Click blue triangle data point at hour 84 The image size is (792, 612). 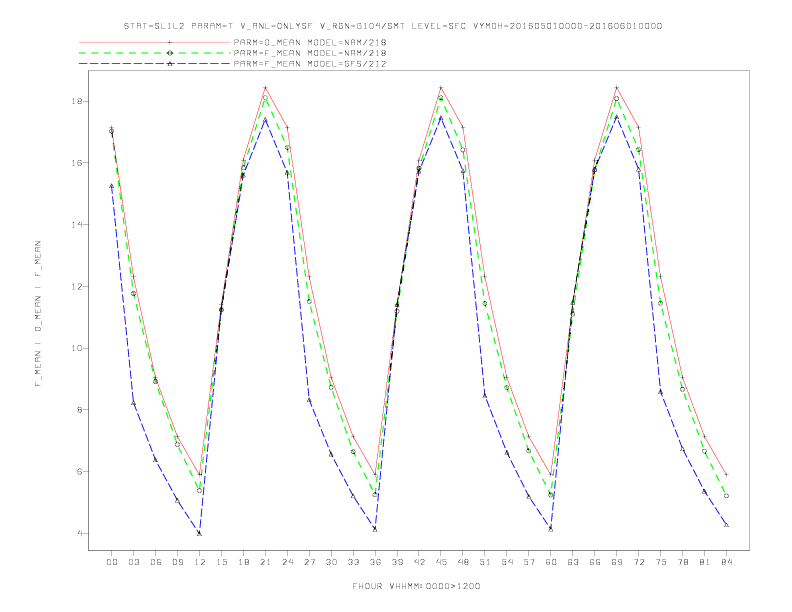click(x=726, y=525)
